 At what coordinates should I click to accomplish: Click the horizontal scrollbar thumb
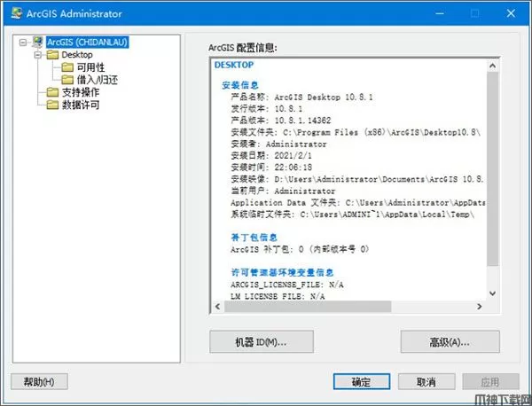pos(308,307)
